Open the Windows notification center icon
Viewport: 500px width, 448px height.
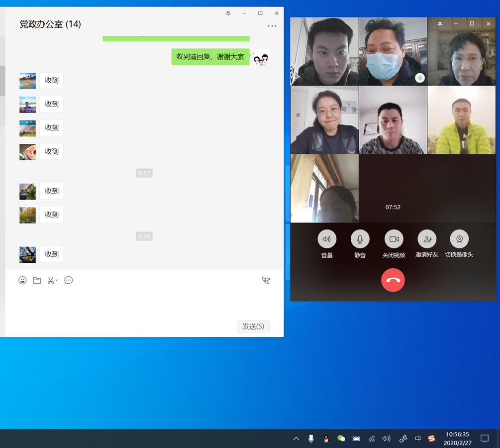[485, 439]
